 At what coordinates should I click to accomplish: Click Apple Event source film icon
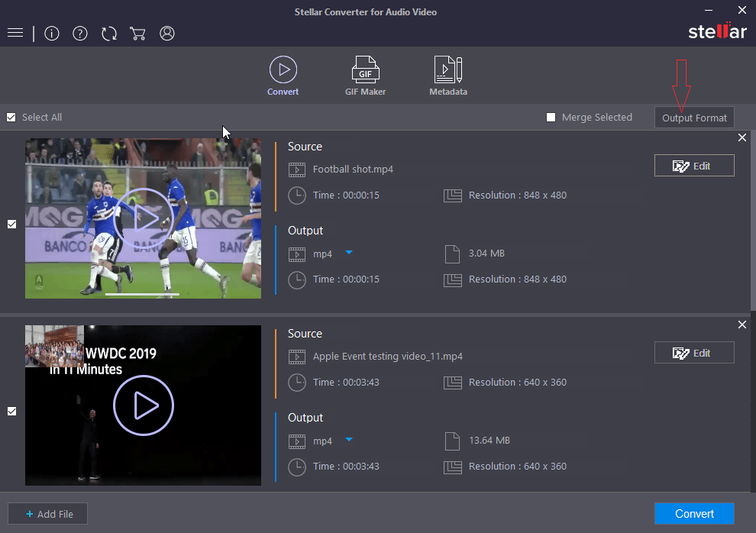pos(297,357)
